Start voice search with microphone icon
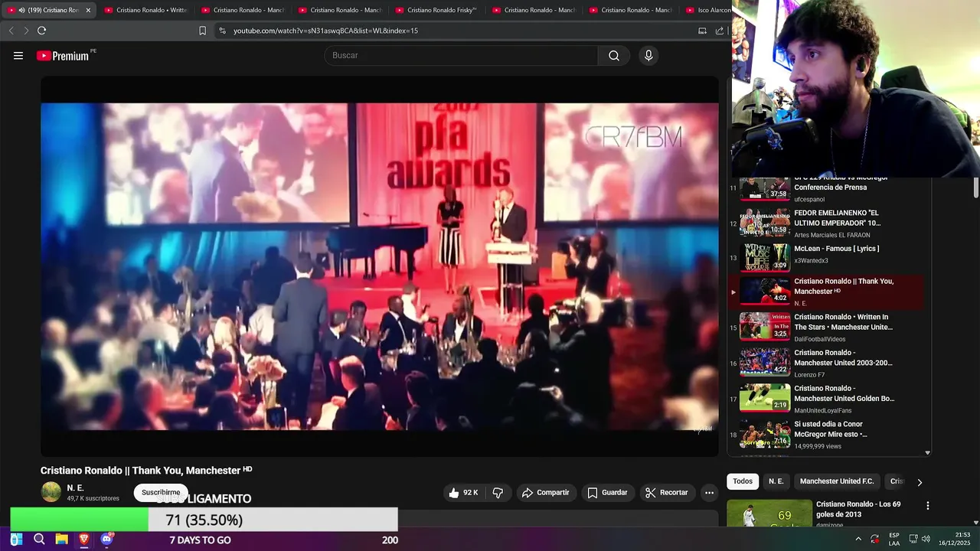Image resolution: width=980 pixels, height=551 pixels. pos(648,56)
